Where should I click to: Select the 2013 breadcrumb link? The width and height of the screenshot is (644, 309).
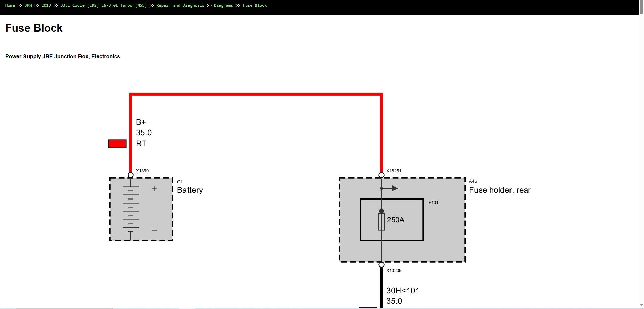point(46,5)
